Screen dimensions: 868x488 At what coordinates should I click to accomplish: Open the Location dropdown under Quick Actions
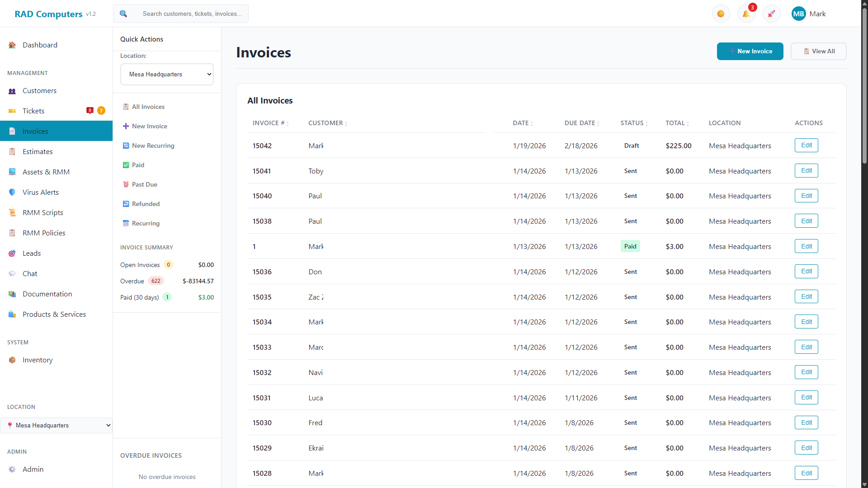click(x=167, y=74)
